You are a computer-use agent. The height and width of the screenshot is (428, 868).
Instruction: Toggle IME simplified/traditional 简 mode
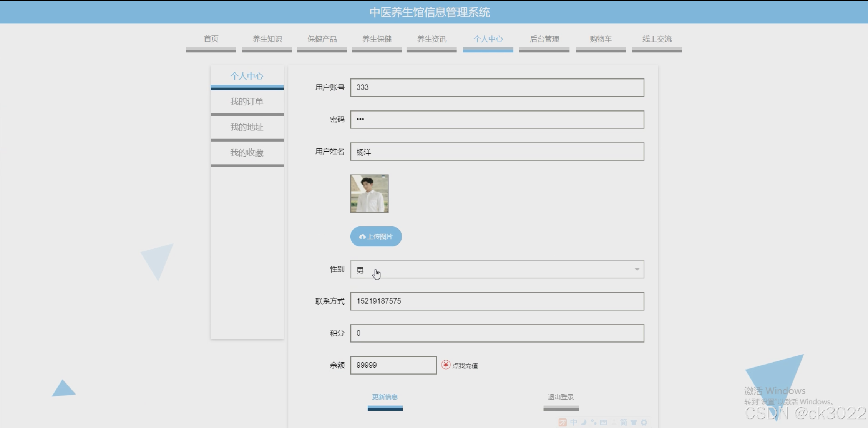pos(623,422)
